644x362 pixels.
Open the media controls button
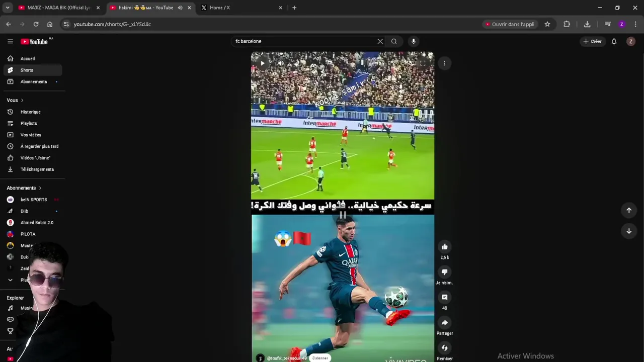608,24
